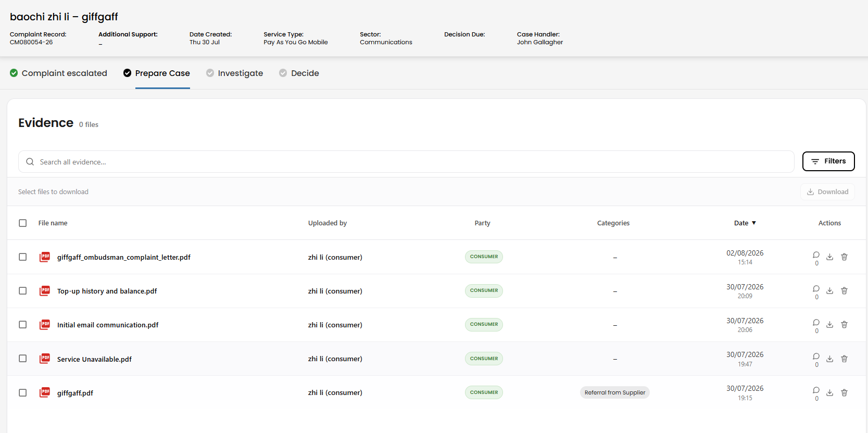
Task: Download Service Unavailable.pdf via row icon
Action: [830, 359]
